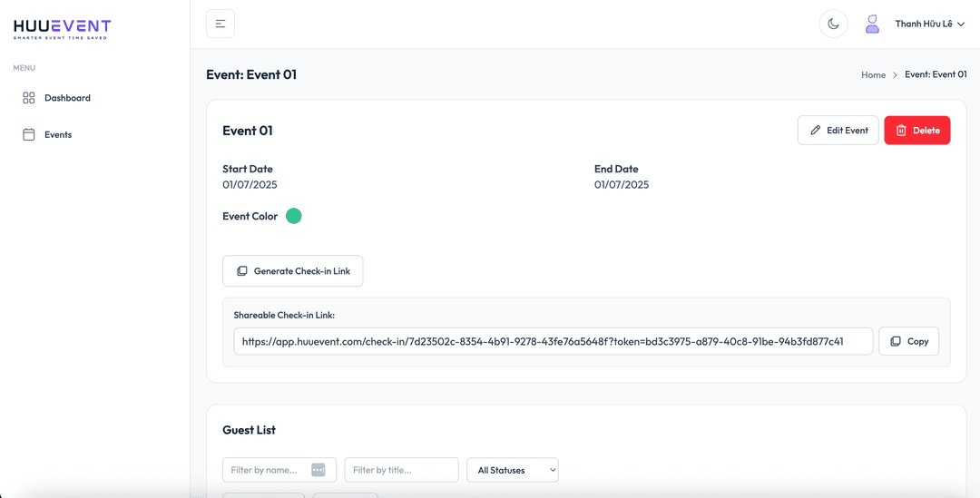Click the HUUEVENT logo
980x498 pixels.
coord(62,29)
